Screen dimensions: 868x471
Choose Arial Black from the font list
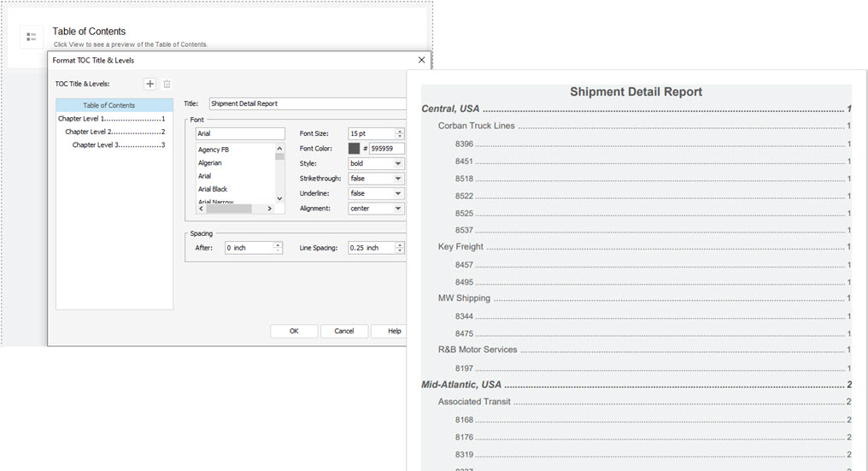(213, 189)
